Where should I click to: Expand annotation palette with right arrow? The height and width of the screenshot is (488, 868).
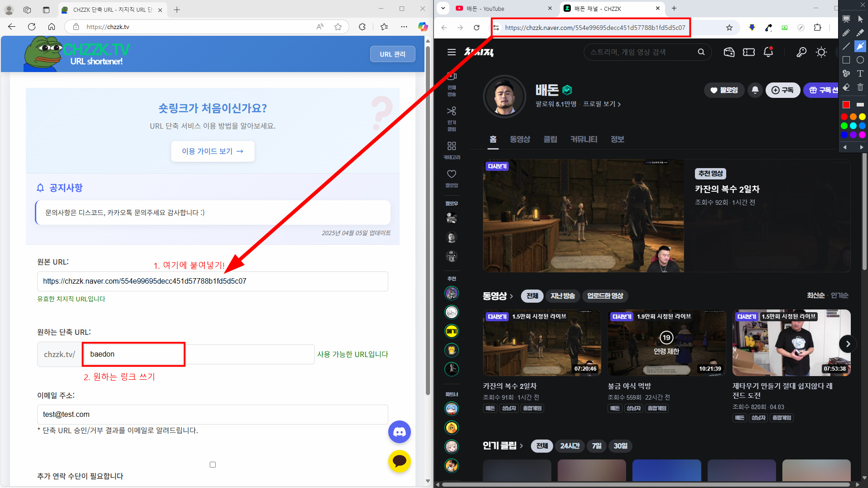tap(861, 147)
